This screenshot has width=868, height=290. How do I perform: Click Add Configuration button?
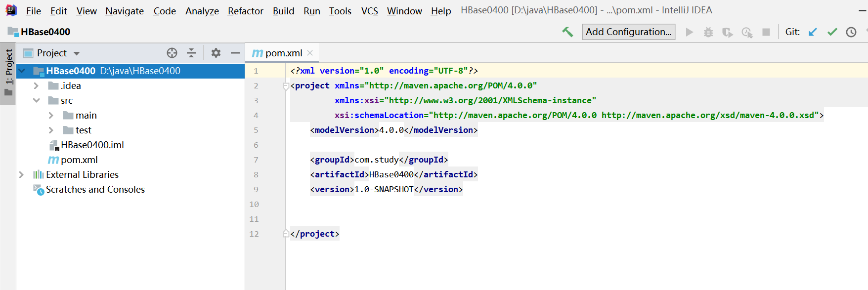point(628,32)
